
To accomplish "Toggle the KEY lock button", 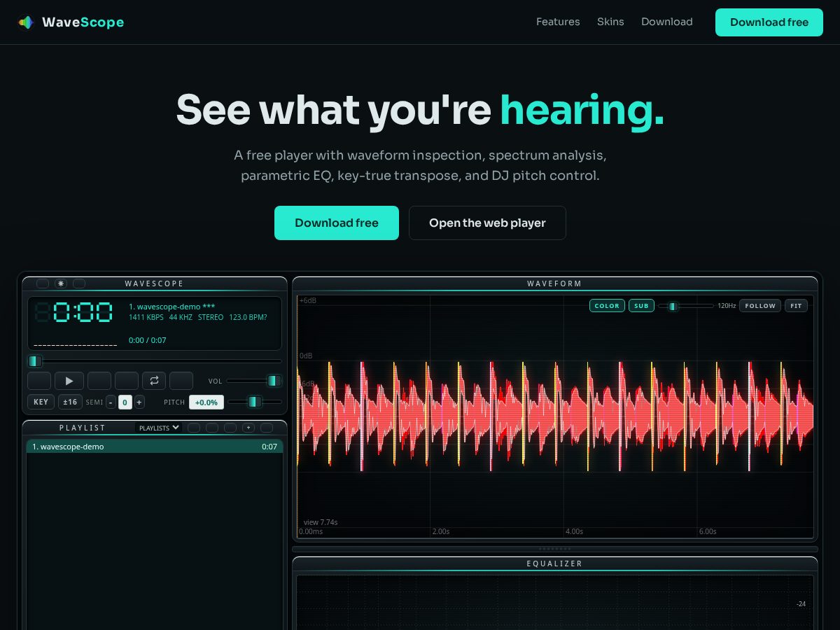I will click(41, 402).
